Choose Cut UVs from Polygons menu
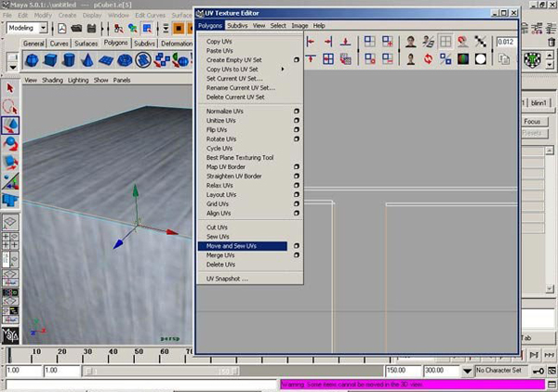This screenshot has height=392, width=558. click(217, 227)
